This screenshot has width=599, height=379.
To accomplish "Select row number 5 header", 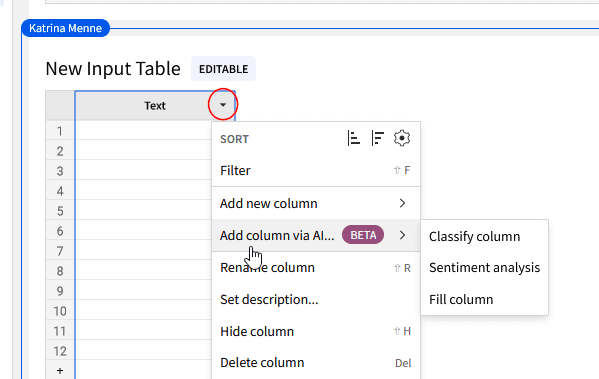I will tap(60, 211).
